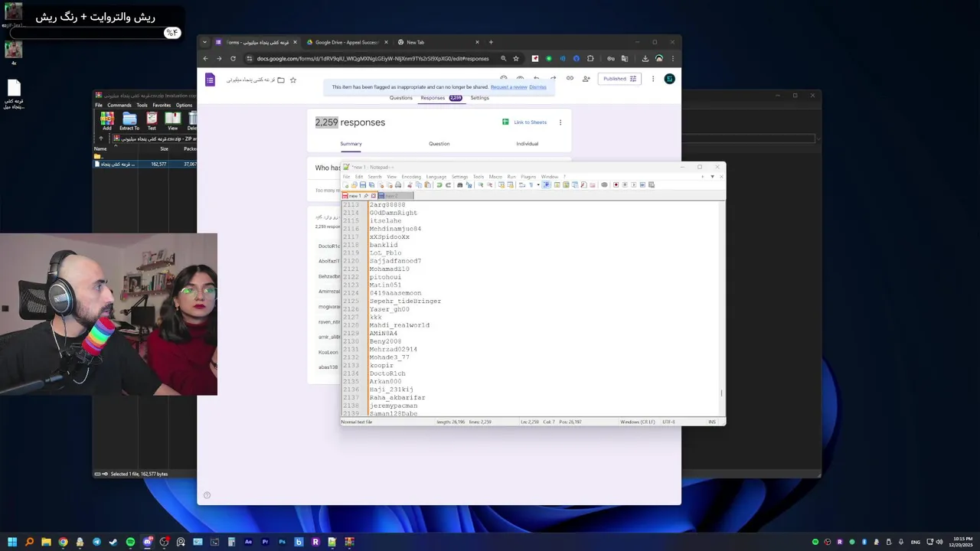Open Spotify from the taskbar
This screenshot has width=980, height=551.
[130, 542]
